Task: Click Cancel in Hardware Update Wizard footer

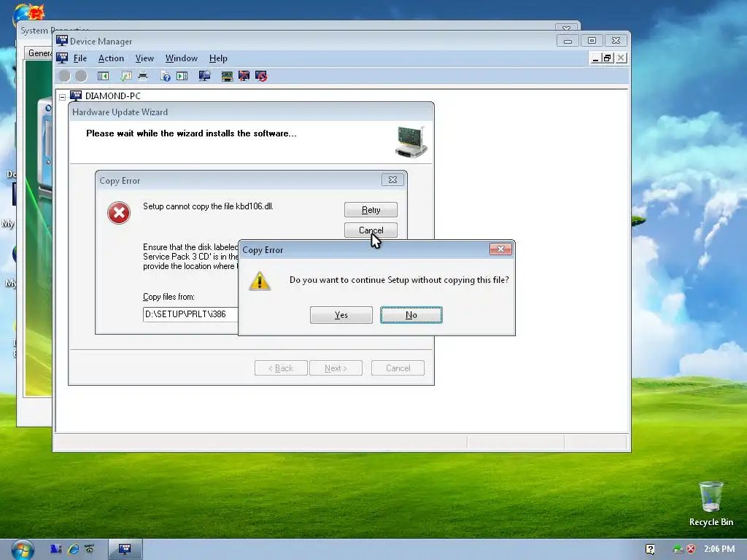Action: (x=398, y=368)
